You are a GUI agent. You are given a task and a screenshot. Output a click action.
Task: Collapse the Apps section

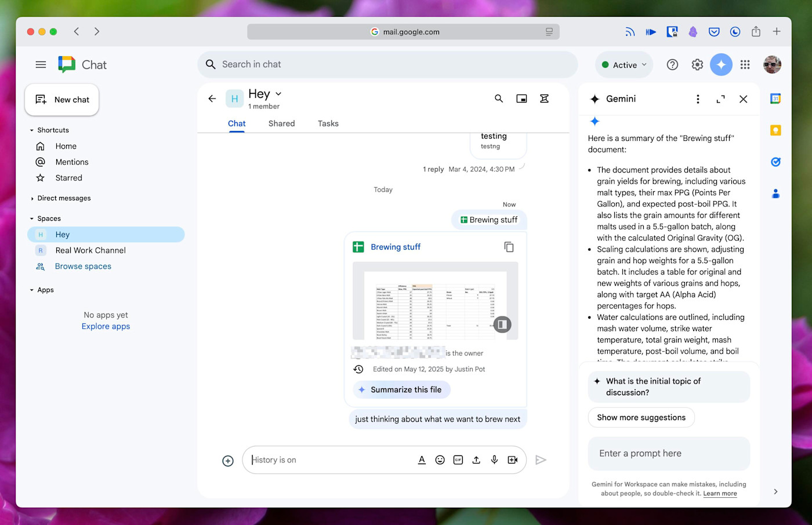click(x=32, y=290)
